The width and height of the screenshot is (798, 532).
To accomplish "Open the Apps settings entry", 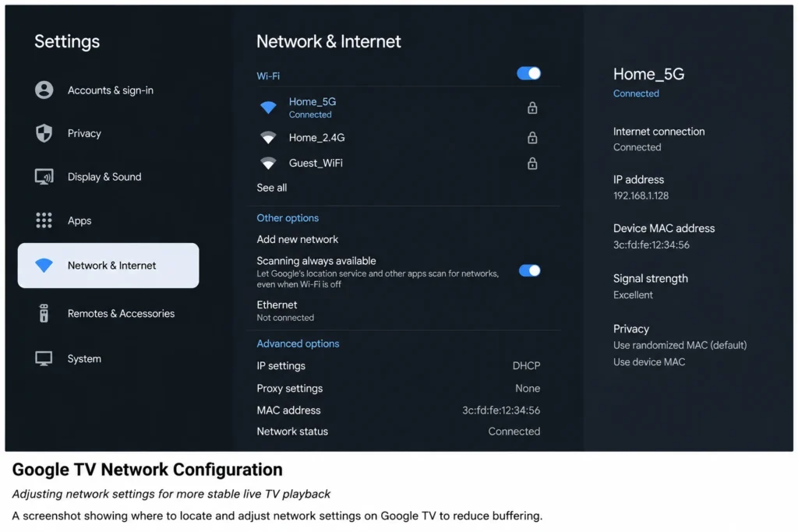I will pyautogui.click(x=108, y=220).
